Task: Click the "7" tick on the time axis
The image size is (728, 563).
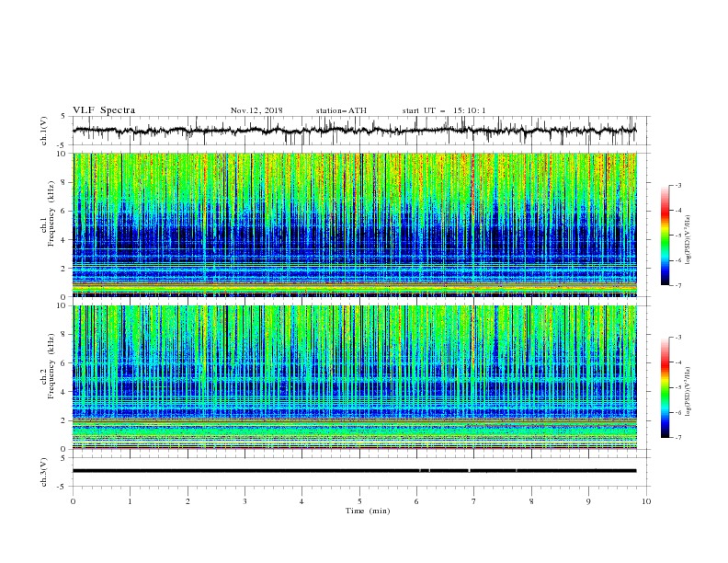Action: 474,501
